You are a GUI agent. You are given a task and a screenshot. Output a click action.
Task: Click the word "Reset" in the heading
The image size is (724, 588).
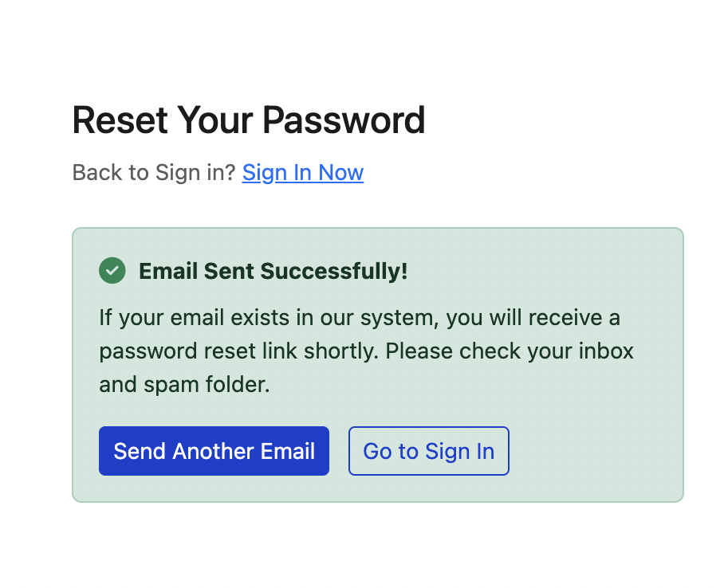point(120,121)
